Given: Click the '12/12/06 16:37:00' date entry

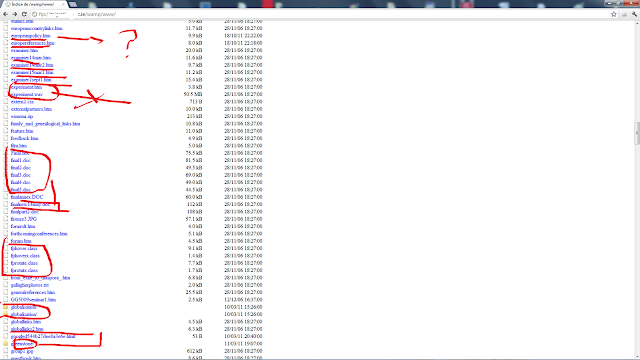Looking at the screenshot, I should coord(243,300).
